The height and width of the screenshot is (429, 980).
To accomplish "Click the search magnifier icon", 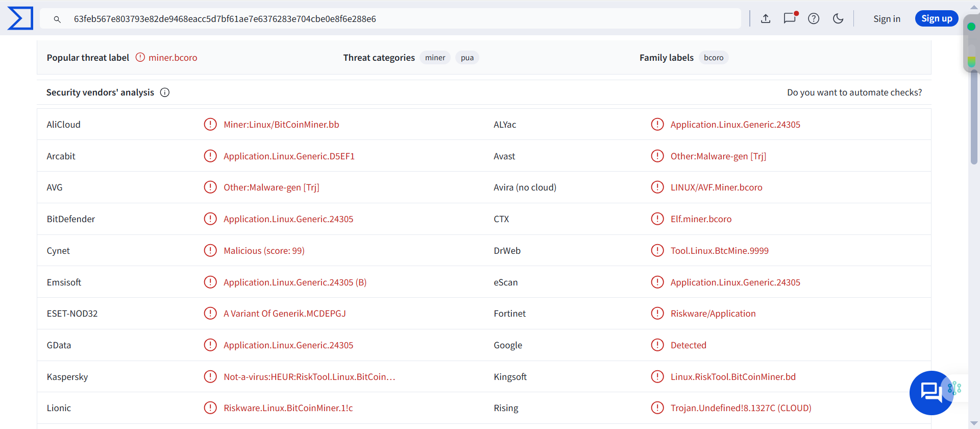I will click(x=57, y=19).
